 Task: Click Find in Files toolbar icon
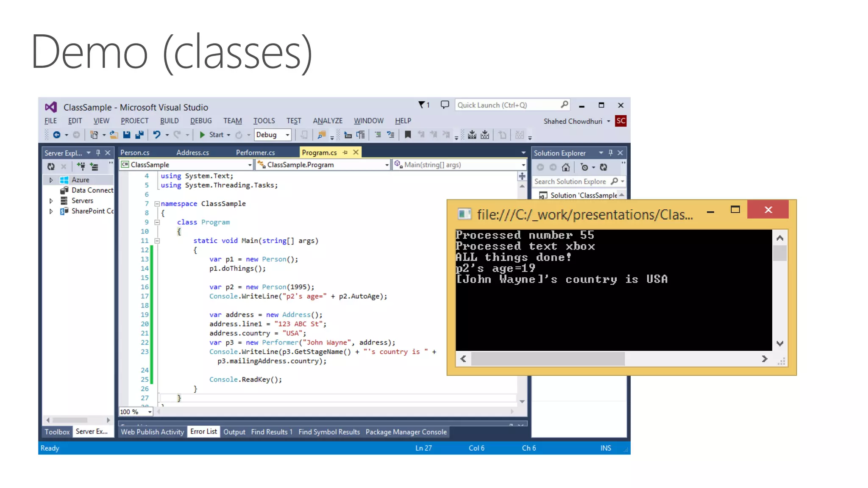322,135
